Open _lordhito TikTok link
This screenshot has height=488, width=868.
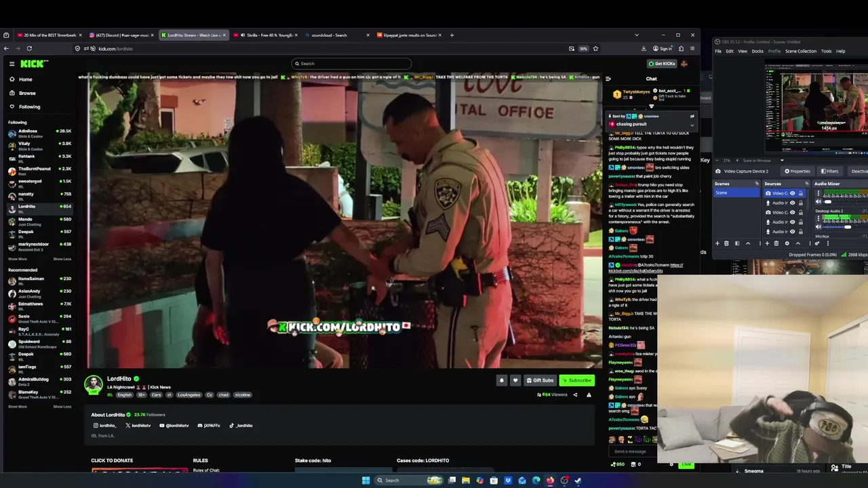pos(241,426)
